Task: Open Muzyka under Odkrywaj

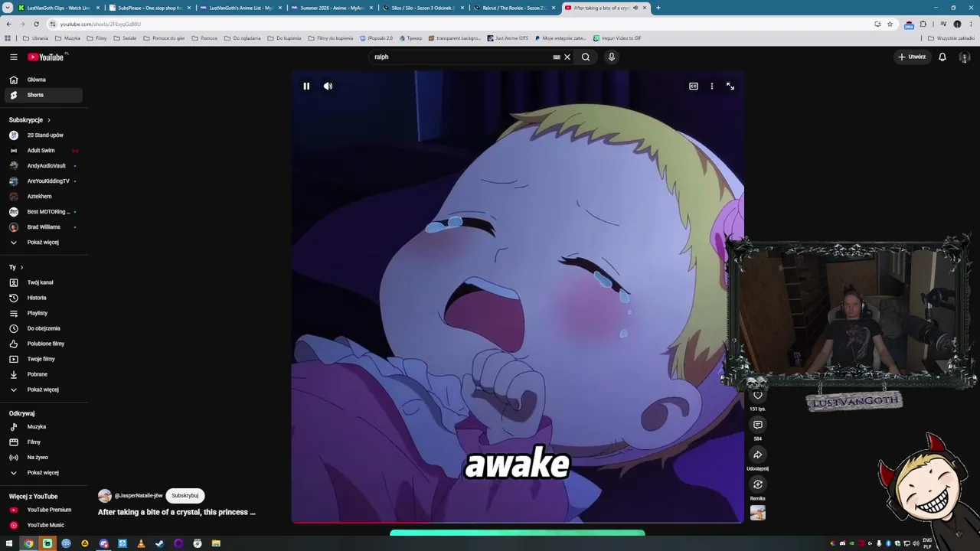Action: pyautogui.click(x=43, y=427)
